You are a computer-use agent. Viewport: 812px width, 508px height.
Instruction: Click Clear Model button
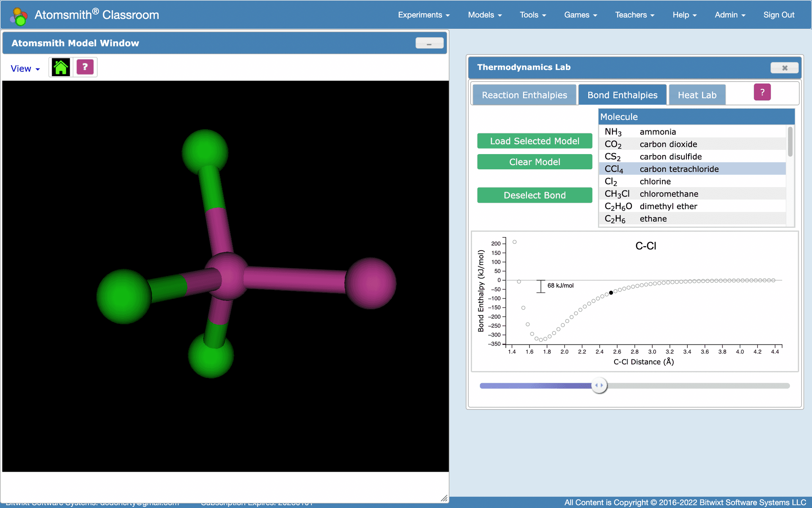(x=535, y=162)
